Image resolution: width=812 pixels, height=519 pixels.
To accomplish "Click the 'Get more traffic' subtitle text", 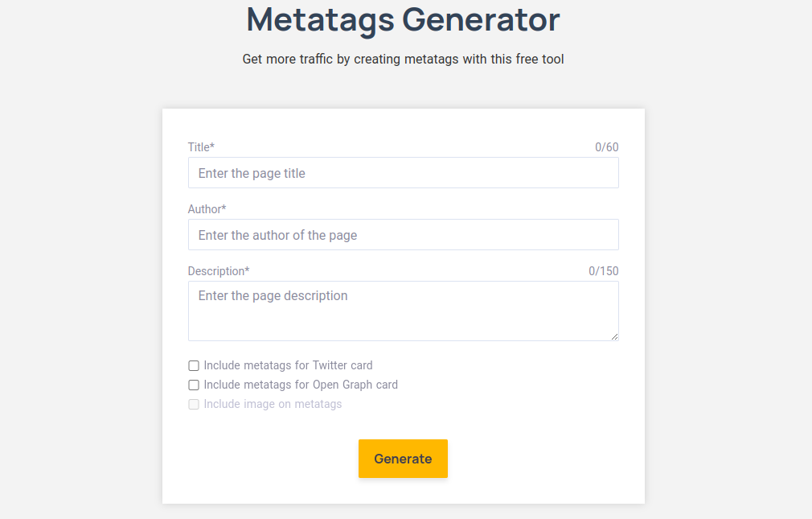I will [x=403, y=59].
